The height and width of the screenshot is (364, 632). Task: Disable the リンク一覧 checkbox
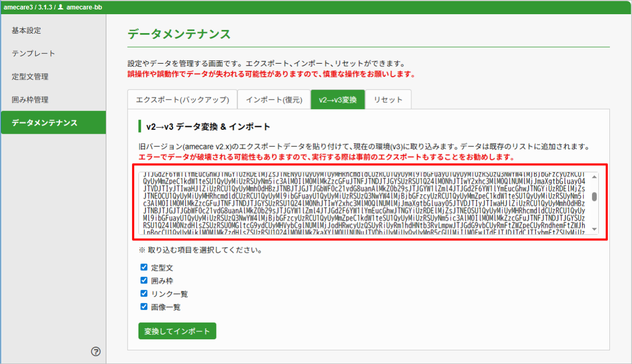point(144,294)
